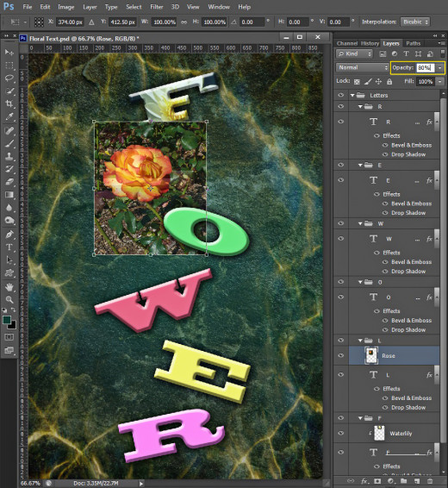Click the background color swatch
The image size is (448, 488).
[x=12, y=326]
